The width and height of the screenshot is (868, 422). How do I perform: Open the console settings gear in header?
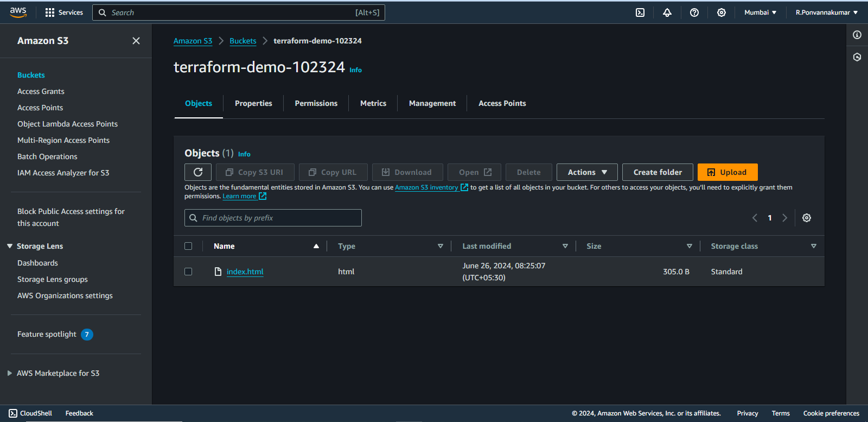[722, 12]
